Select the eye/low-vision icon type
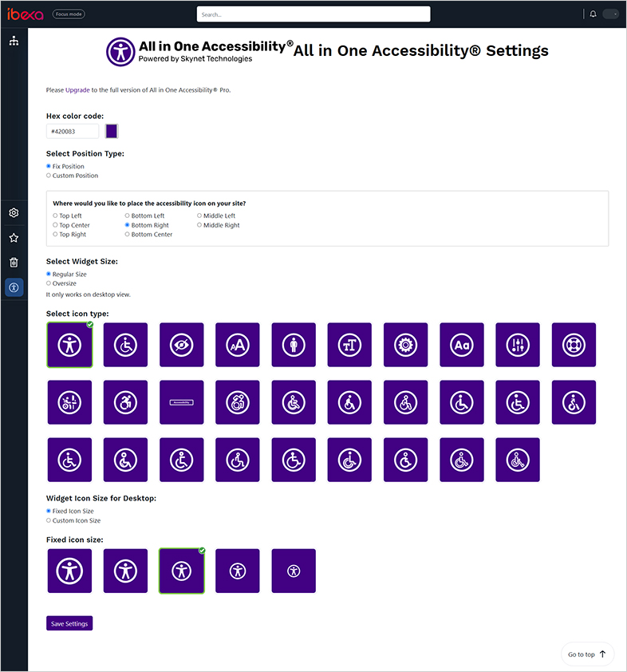627x672 pixels. [181, 345]
